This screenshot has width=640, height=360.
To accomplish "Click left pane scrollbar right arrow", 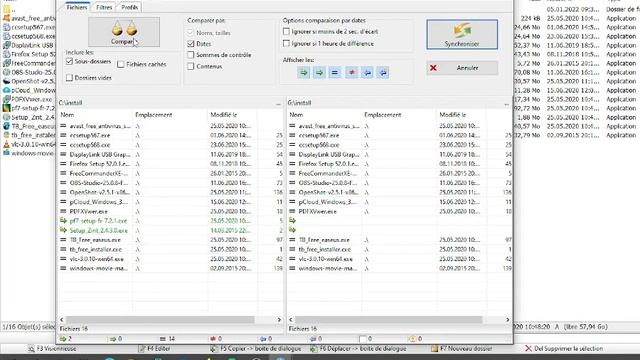I will click(279, 320).
